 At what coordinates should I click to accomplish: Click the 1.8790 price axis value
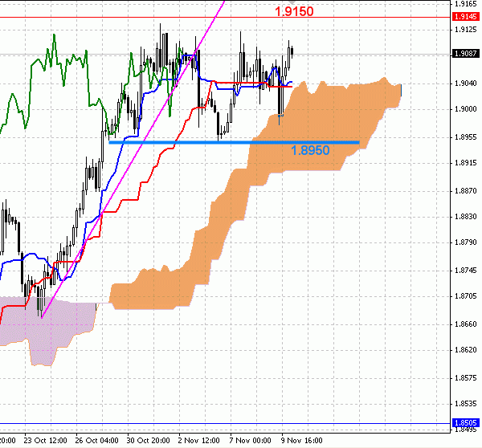tap(465, 242)
